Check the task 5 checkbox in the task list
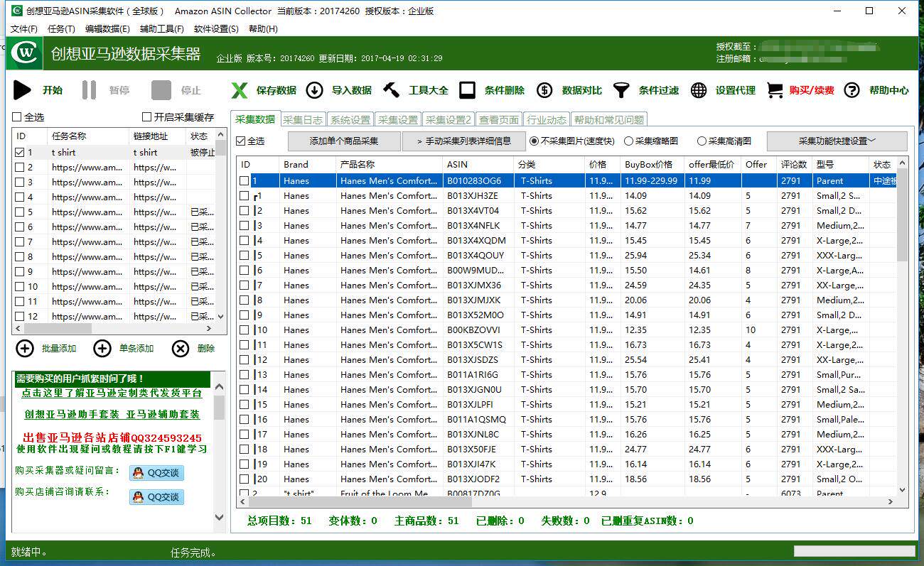924x566 pixels. 20,212
